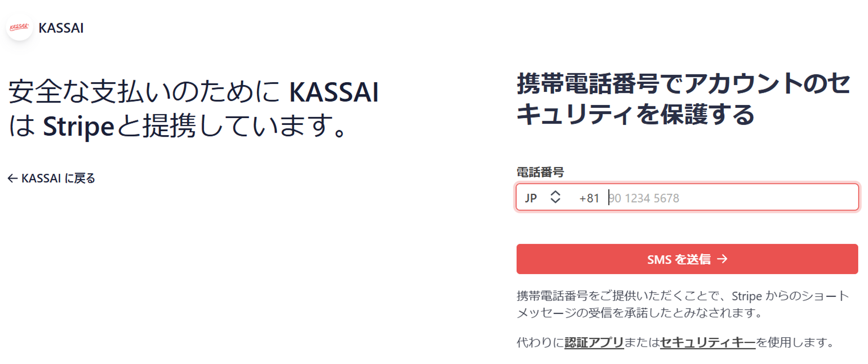
Task: Select the red handwritten KASSAI emblem
Action: [20, 27]
